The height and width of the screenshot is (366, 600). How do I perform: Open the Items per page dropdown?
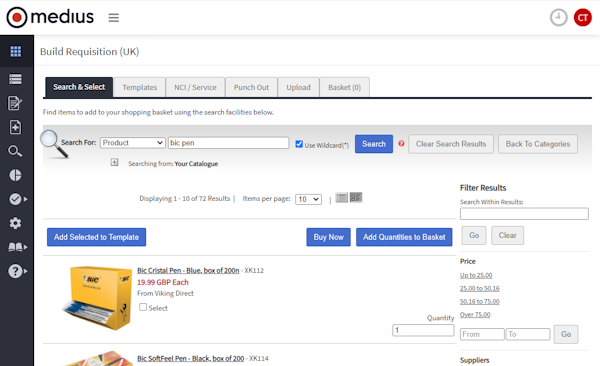point(308,199)
